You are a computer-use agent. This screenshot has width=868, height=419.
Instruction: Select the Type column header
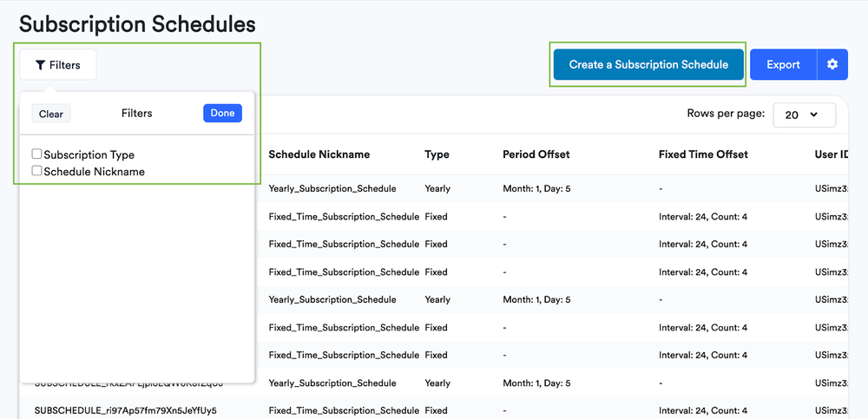coord(437,154)
